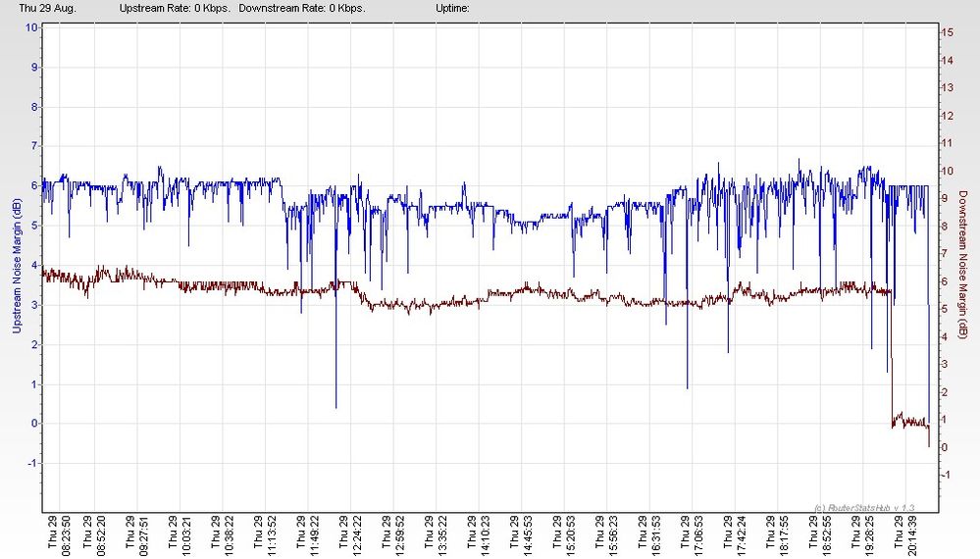
Task: Click tick value 1 on the Upstream axis
Action: pos(34,384)
